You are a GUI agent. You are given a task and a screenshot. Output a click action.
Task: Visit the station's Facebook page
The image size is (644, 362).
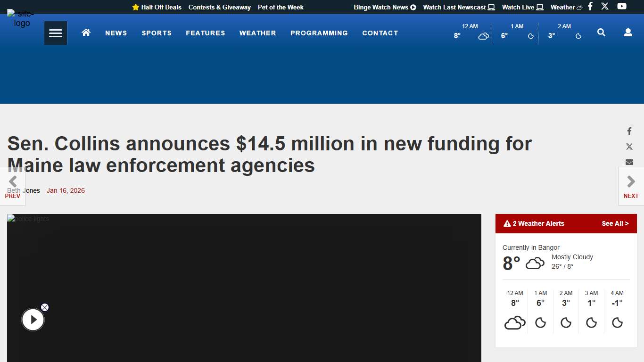(590, 7)
